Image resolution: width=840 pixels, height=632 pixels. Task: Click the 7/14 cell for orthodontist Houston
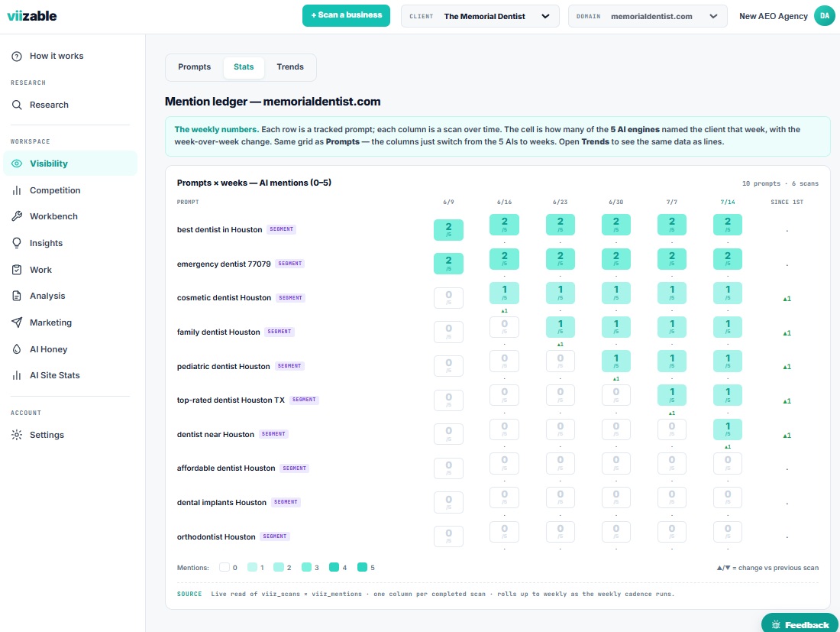coord(728,532)
